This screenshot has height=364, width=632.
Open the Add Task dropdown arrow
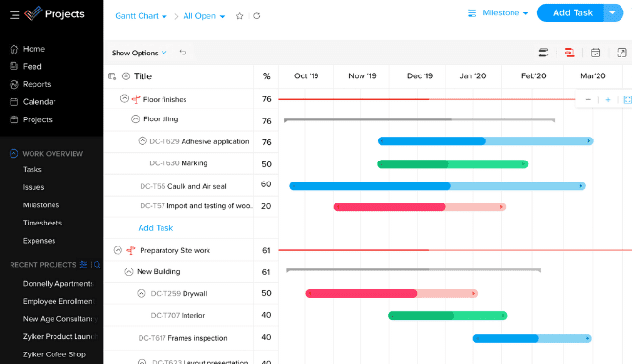point(613,12)
